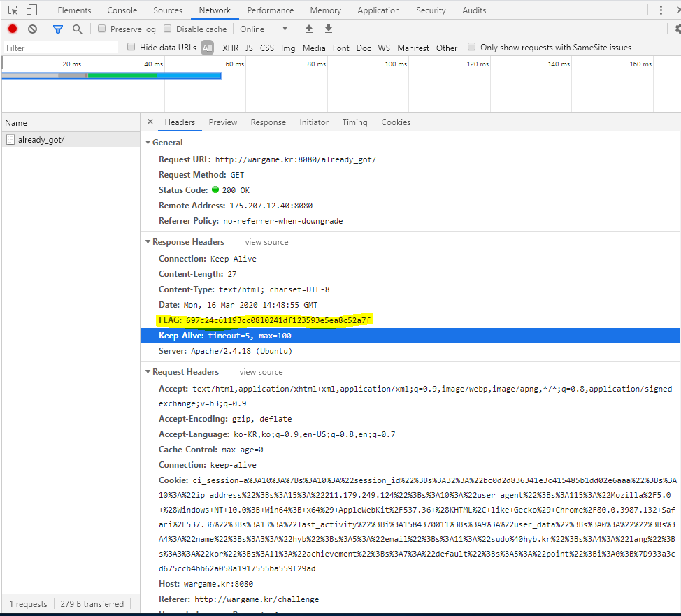681x616 pixels.
Task: Export HAR file with download arrow
Action: 329,29
